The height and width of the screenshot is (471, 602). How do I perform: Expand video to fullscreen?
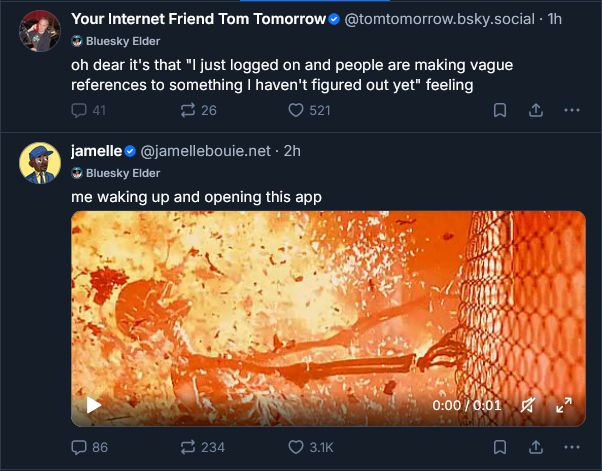tap(564, 405)
